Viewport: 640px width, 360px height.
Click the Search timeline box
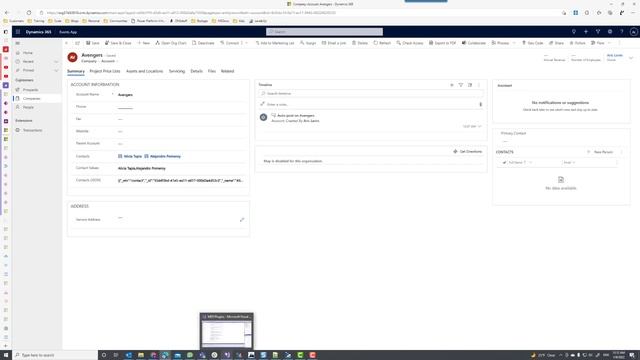tap(371, 93)
